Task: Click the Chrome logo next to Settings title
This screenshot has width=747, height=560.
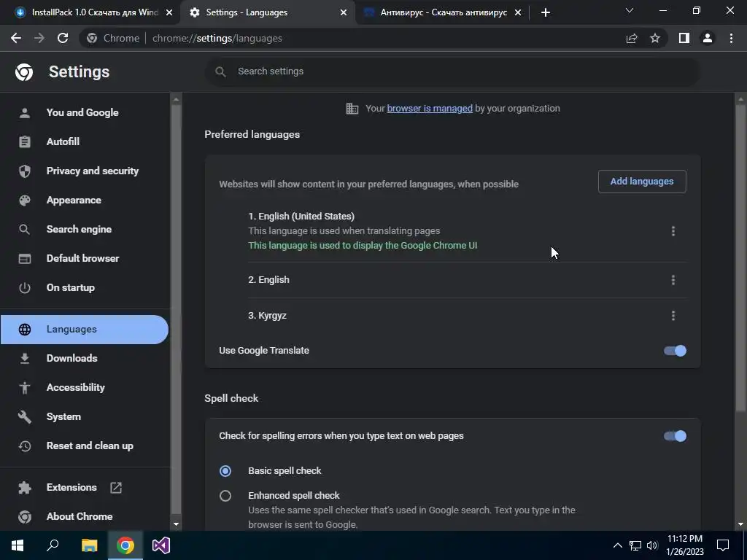Action: tap(24, 72)
